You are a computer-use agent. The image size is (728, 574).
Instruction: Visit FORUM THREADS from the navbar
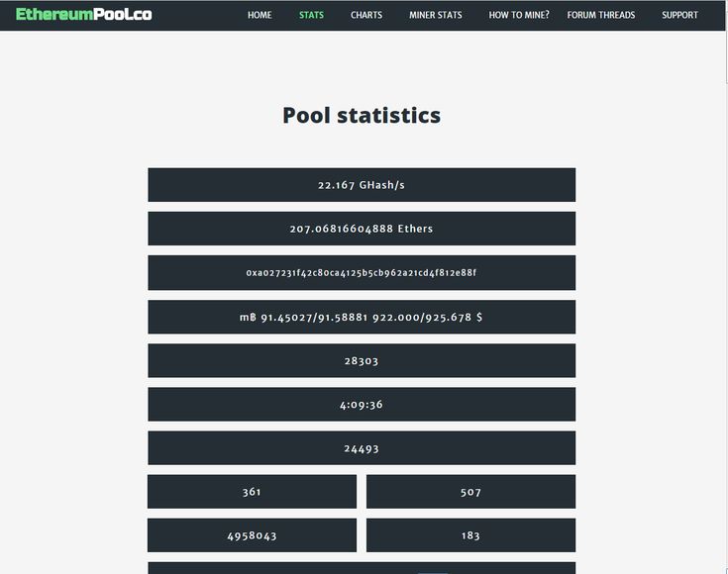601,15
